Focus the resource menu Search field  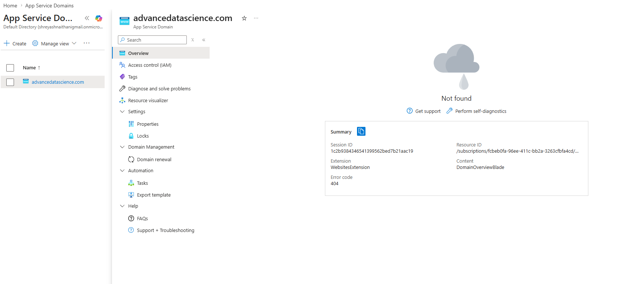[x=153, y=40]
